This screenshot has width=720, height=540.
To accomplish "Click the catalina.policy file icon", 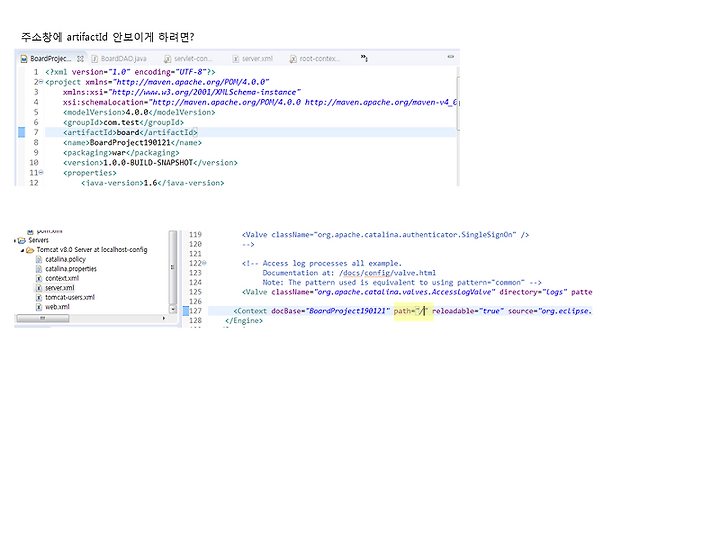I will 39,259.
